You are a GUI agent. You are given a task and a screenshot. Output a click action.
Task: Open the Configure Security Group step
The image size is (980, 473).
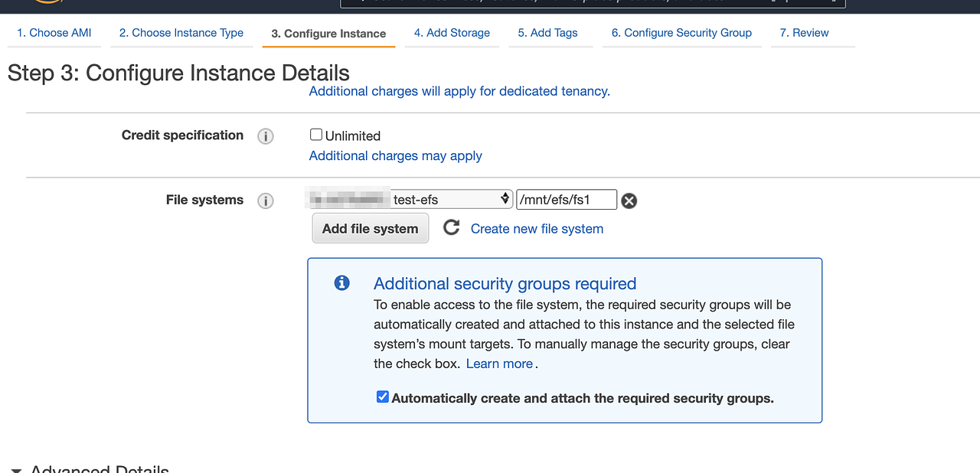[x=681, y=33]
